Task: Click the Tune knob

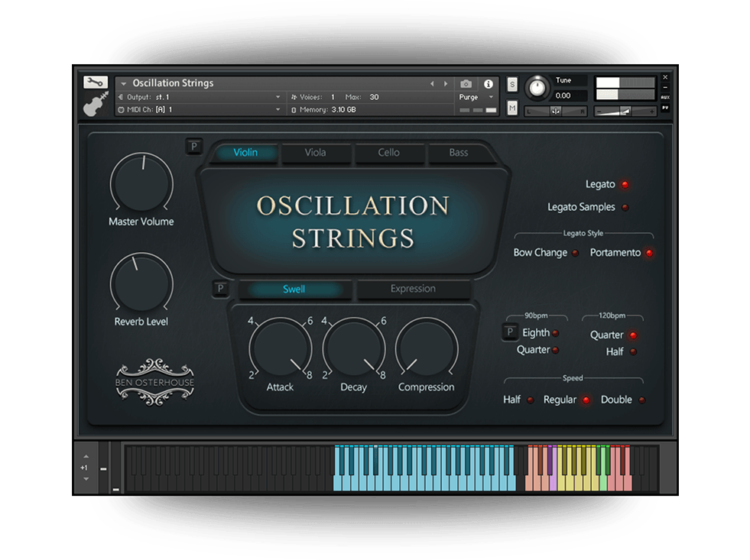Action: point(537,88)
